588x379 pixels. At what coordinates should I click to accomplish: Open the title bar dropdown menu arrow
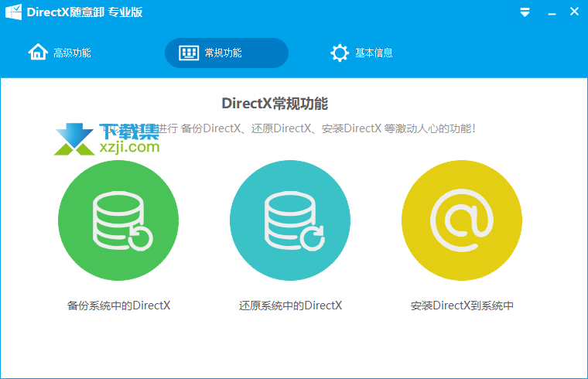pos(525,12)
